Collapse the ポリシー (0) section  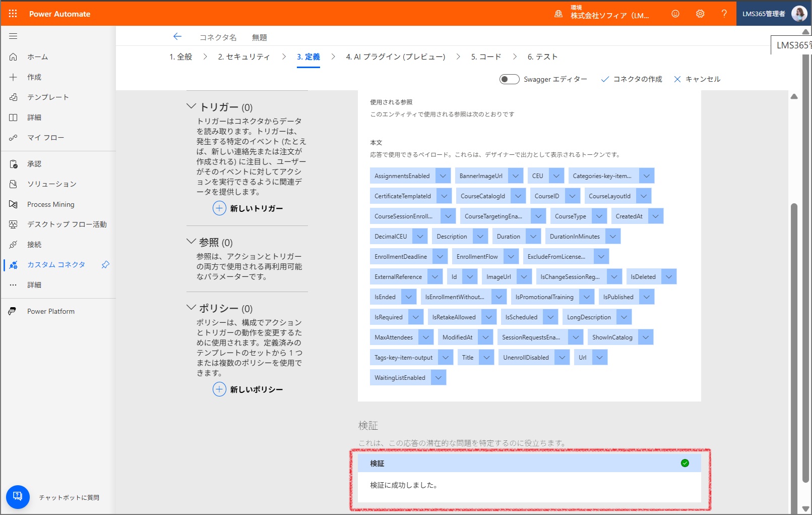pos(191,307)
